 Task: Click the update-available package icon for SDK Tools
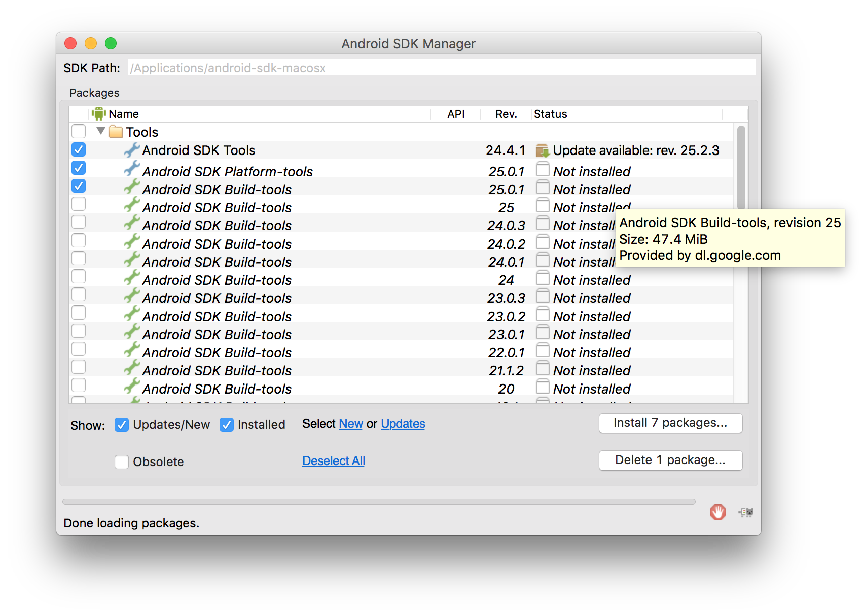click(x=542, y=150)
